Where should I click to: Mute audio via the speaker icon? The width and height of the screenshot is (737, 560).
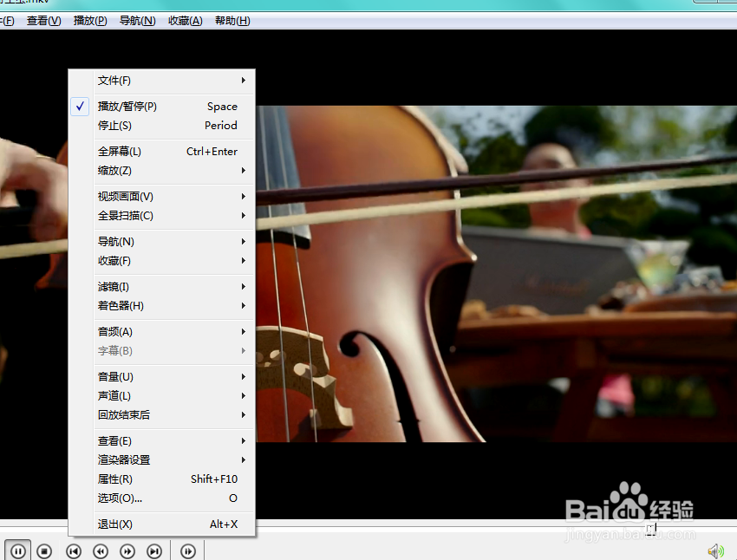click(715, 551)
